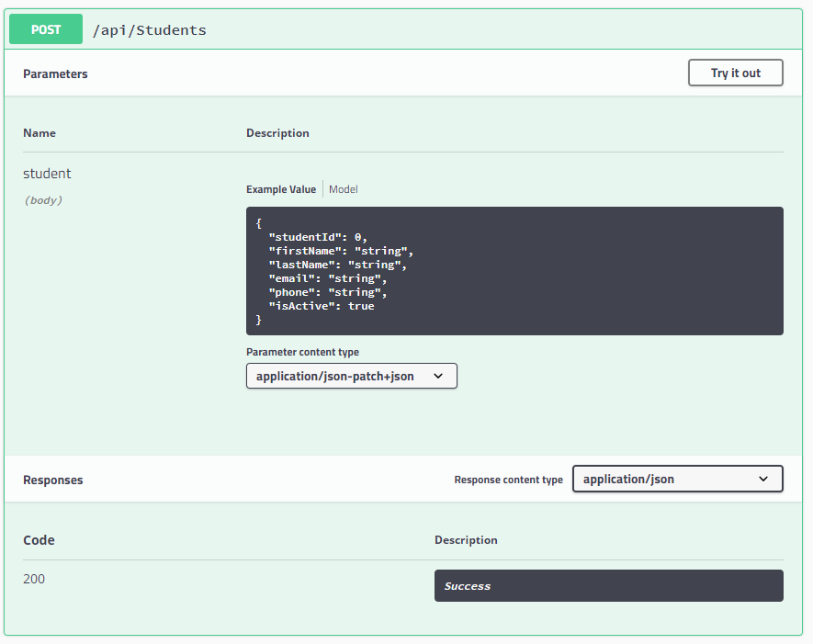Click the student body parameter name

click(47, 173)
